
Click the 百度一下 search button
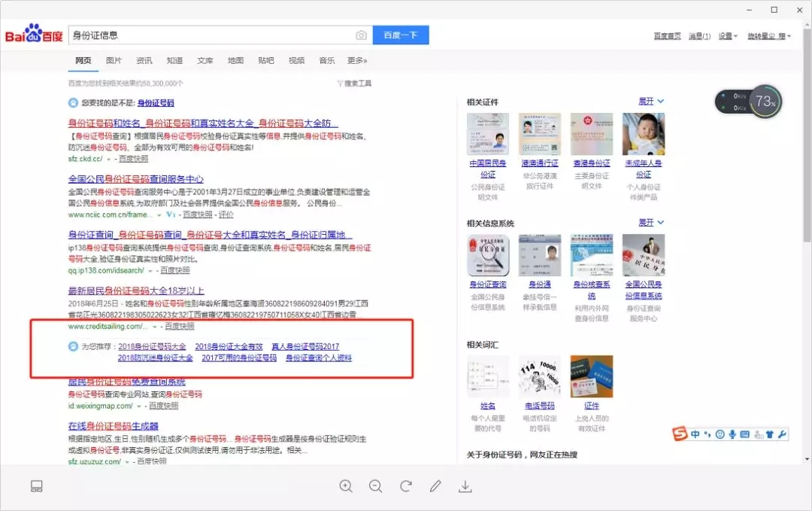coord(401,35)
